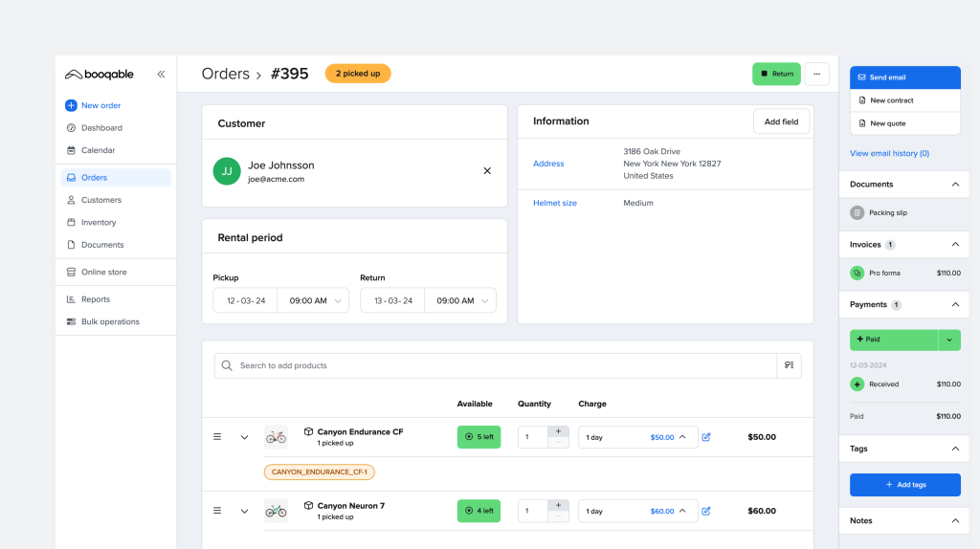Increase quantity for Canyon Endurance CF

point(559,431)
